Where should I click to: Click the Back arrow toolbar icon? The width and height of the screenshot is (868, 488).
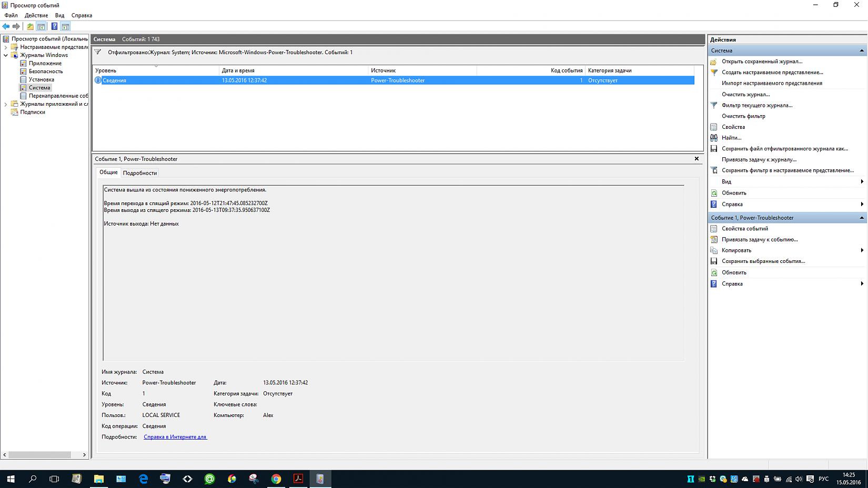tap(6, 26)
